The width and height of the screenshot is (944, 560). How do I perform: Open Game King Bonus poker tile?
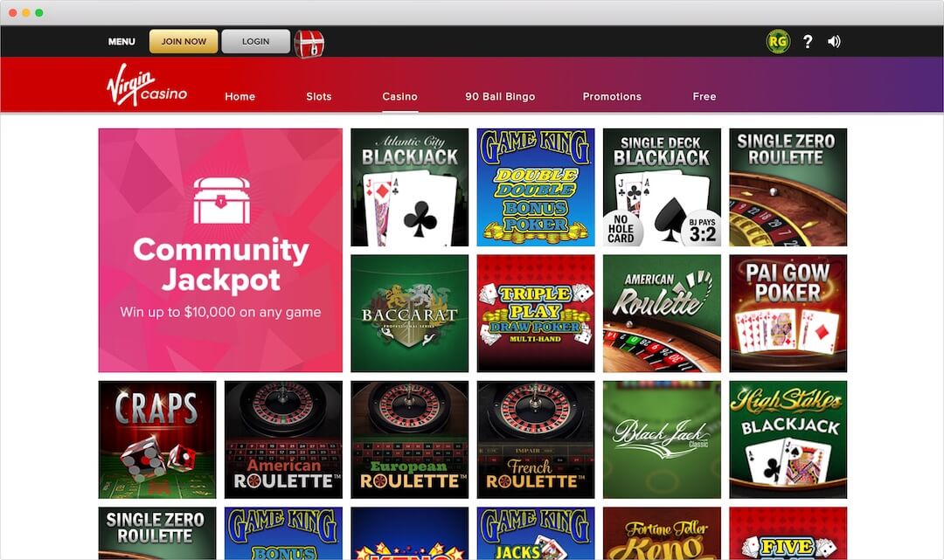coord(283,534)
